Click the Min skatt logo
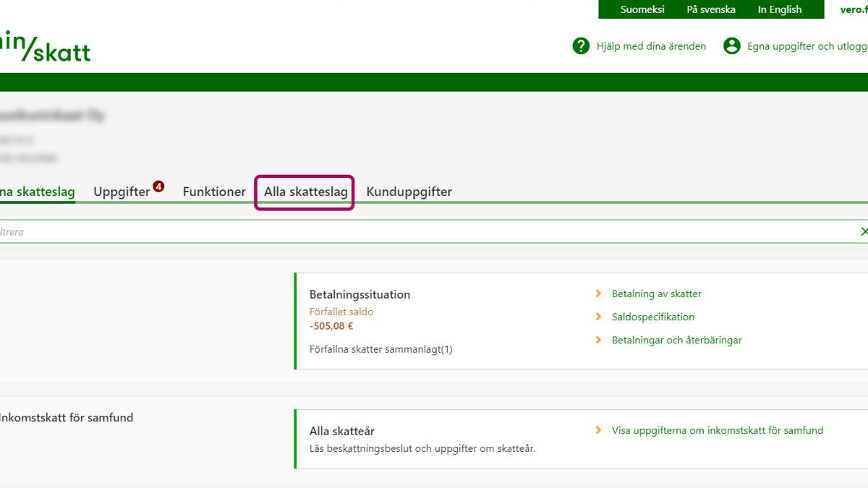This screenshot has width=868, height=488. click(45, 47)
